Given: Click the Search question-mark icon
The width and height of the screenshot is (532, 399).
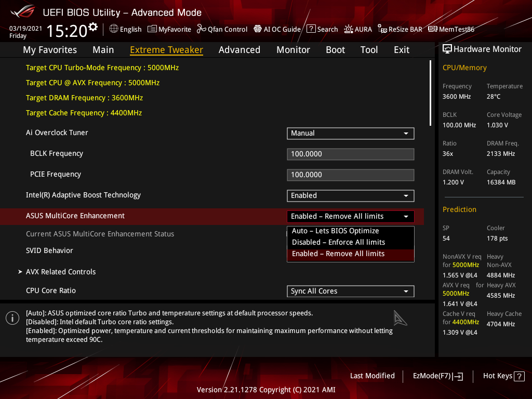Looking at the screenshot, I should (x=311, y=29).
